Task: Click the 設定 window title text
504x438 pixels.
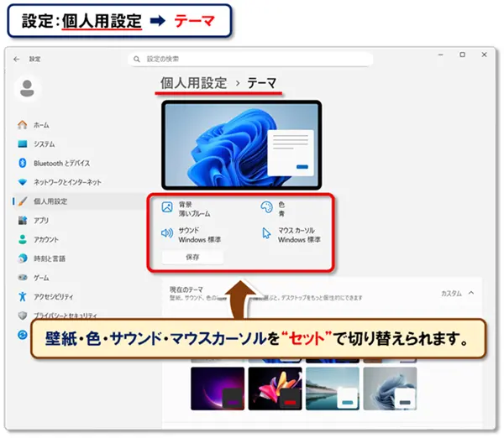Action: [x=34, y=59]
